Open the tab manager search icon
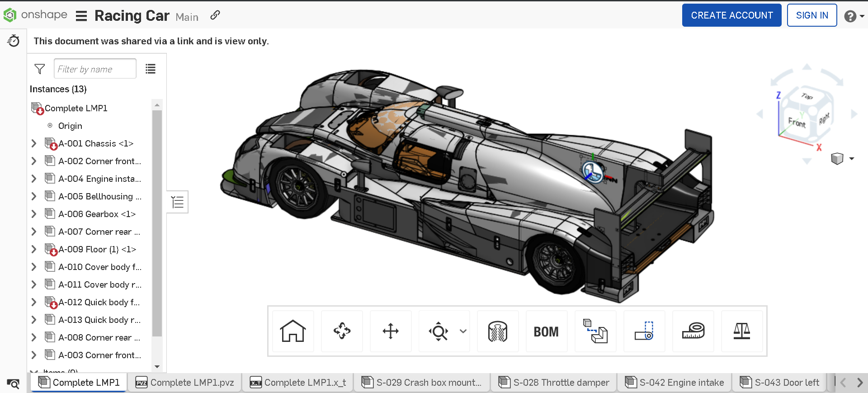The height and width of the screenshot is (393, 868). click(14, 384)
